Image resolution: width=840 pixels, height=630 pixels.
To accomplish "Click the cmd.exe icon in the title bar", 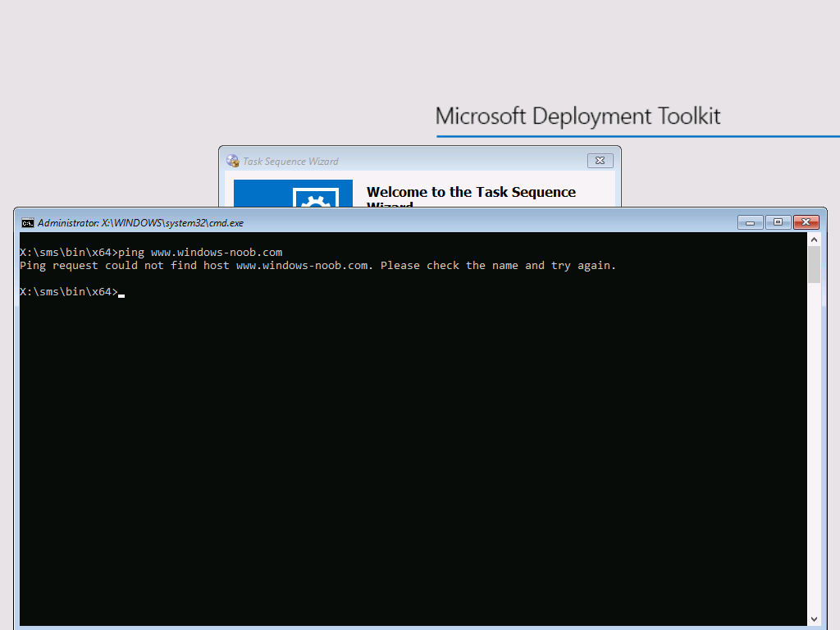I will coord(27,223).
